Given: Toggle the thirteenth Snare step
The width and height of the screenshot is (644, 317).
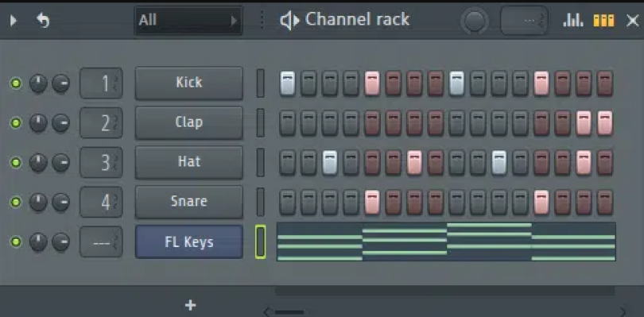Looking at the screenshot, I should coord(541,203).
